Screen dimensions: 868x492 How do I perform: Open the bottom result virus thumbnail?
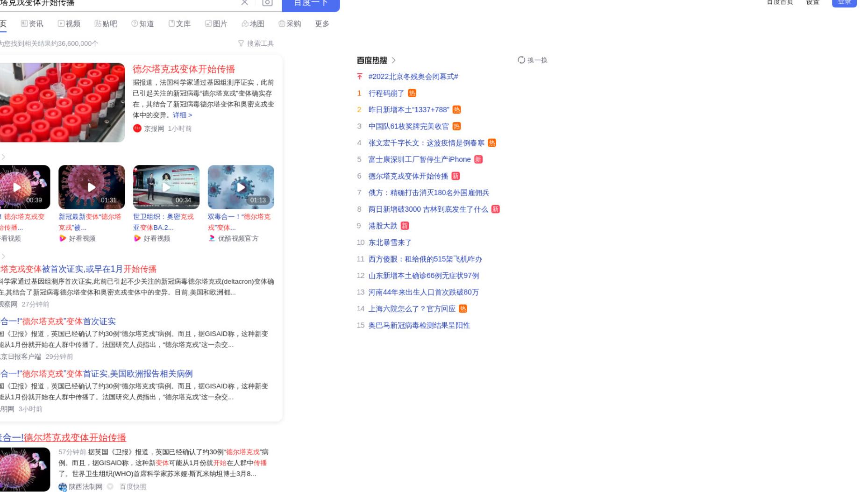pyautogui.click(x=25, y=470)
